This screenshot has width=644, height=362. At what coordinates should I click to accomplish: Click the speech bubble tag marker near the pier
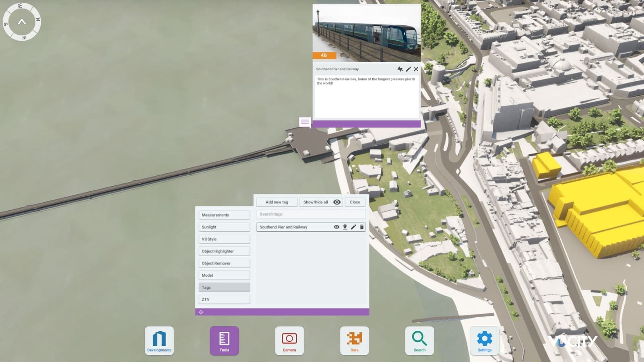click(x=304, y=122)
